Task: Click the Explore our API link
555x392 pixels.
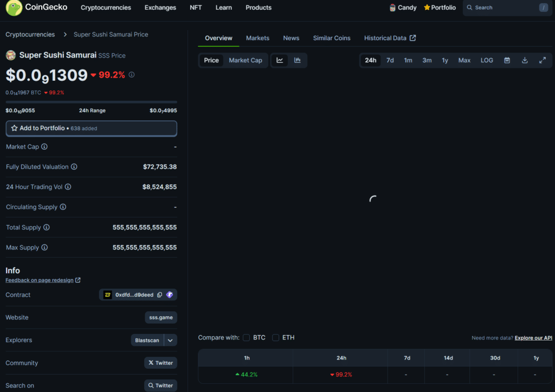Action: tap(533, 338)
